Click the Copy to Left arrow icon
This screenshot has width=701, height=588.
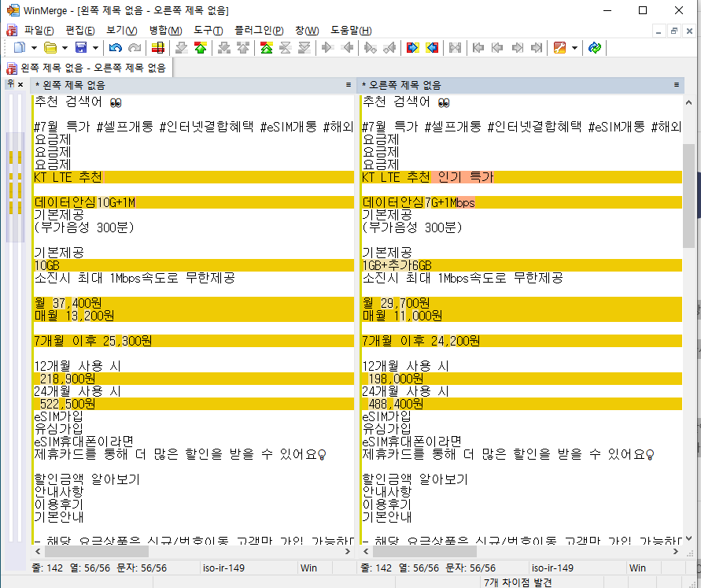[347, 47]
